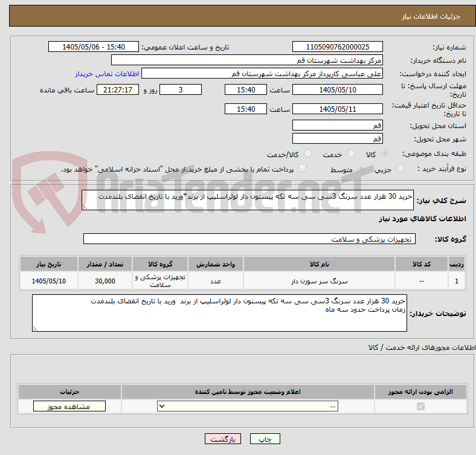Click the buyer organization name field
The image size is (476, 455).
(x=247, y=60)
